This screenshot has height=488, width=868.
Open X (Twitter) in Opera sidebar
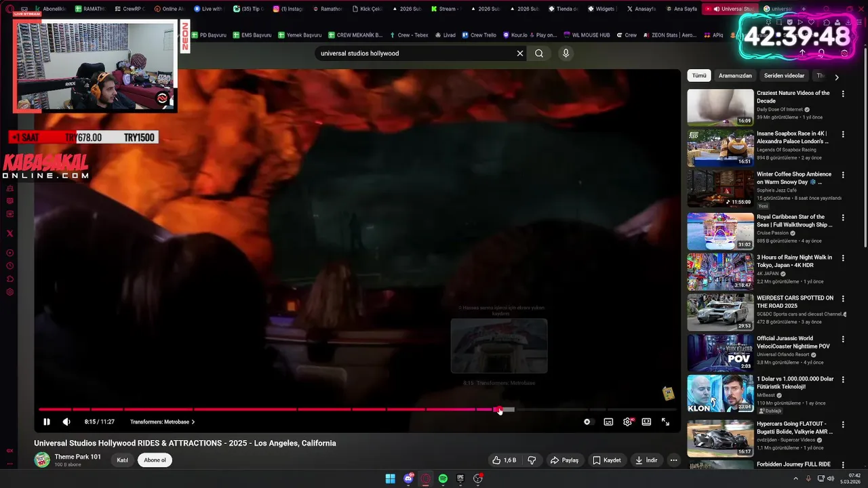click(x=9, y=233)
